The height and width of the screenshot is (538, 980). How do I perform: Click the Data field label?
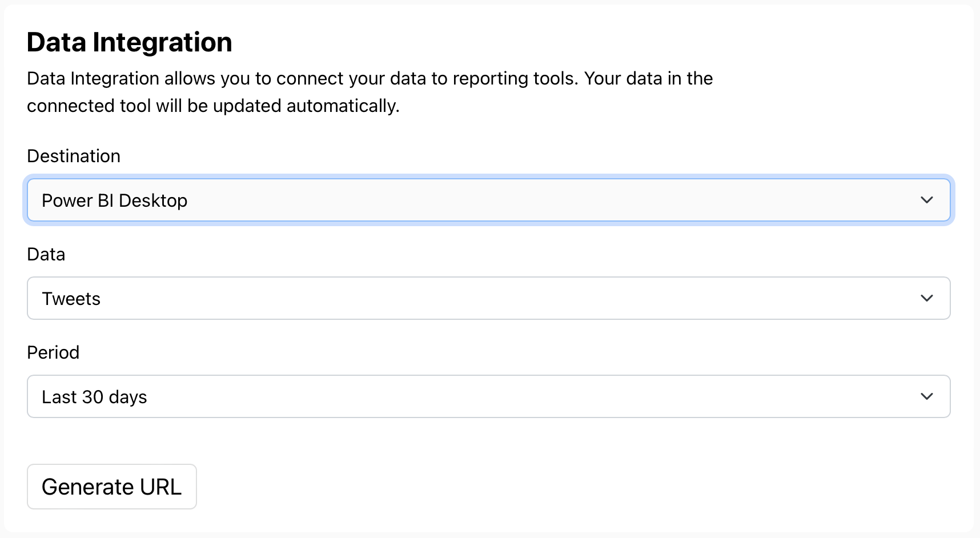click(x=46, y=254)
